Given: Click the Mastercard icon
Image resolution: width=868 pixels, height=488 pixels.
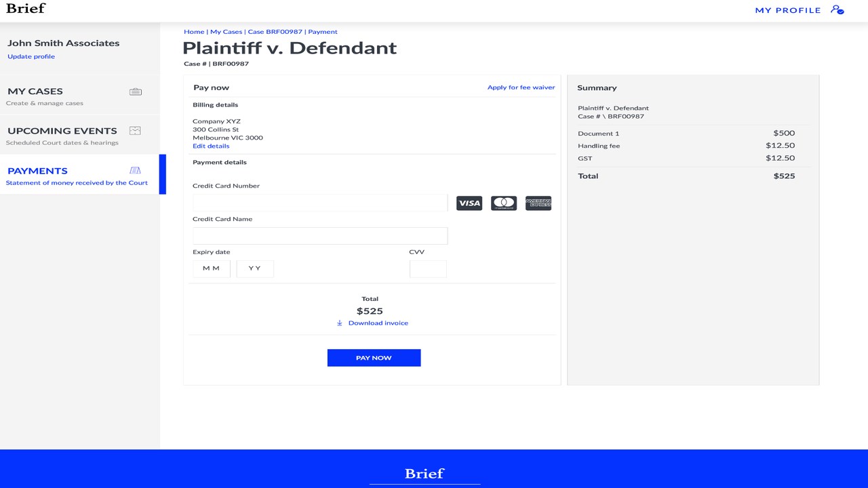Looking at the screenshot, I should 503,203.
